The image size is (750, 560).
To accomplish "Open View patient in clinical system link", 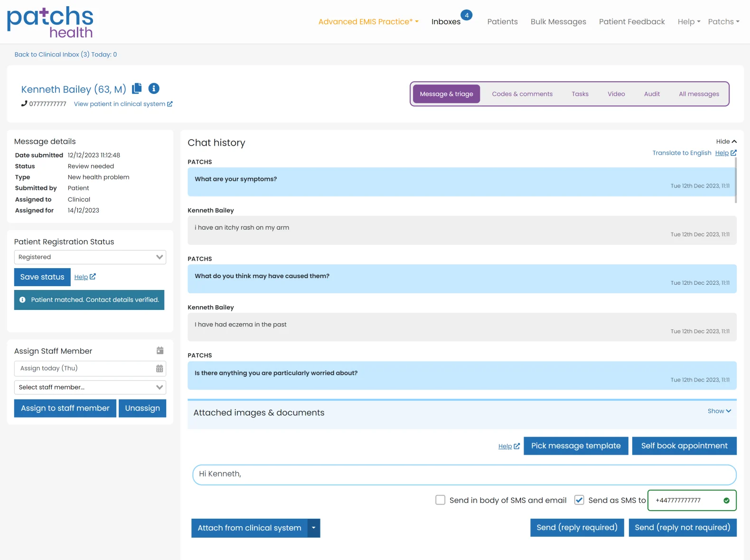I will click(x=123, y=104).
